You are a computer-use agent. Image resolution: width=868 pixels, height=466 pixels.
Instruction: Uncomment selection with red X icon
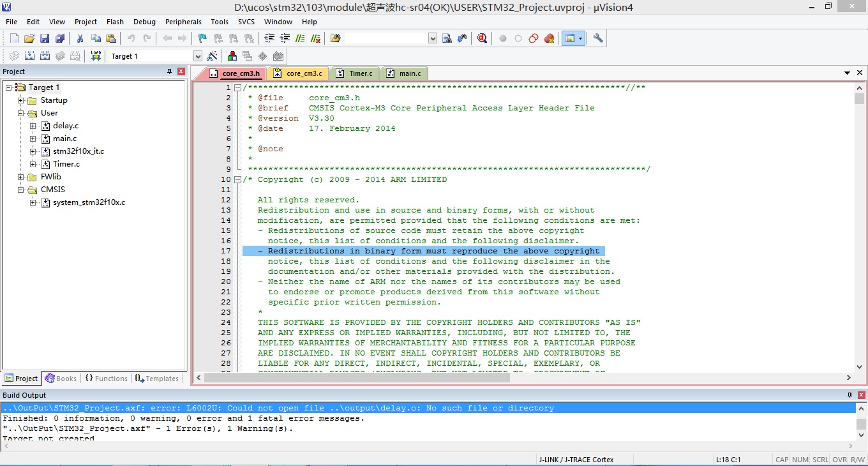click(315, 38)
